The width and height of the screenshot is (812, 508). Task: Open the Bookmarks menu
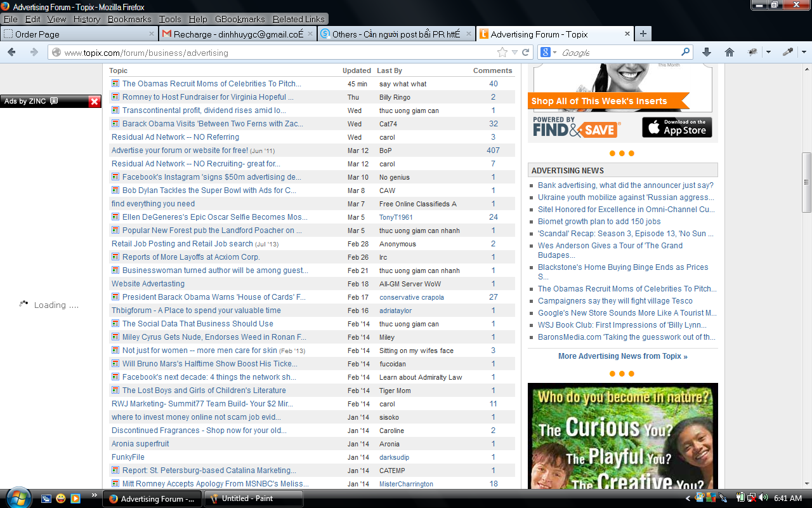(x=129, y=19)
